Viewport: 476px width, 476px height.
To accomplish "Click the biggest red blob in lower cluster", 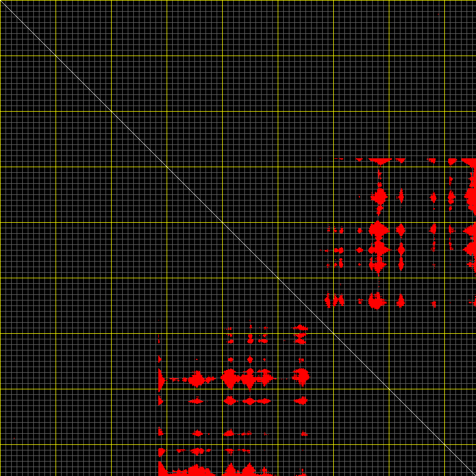I will (x=230, y=378).
